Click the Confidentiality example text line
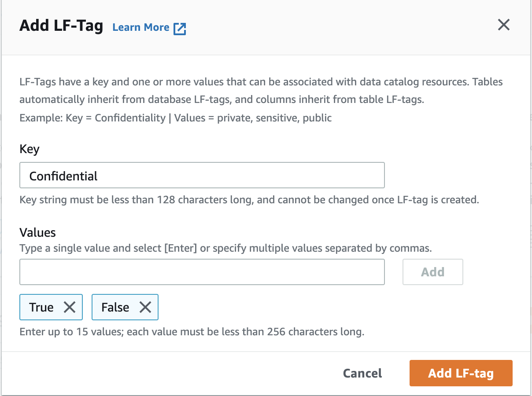Screen dimensions: 532x396 (175, 118)
